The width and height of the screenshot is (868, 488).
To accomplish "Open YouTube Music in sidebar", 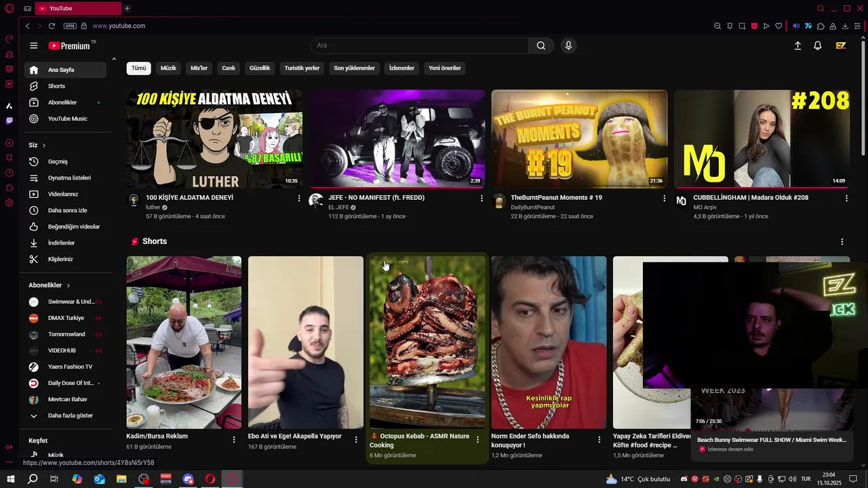I will click(65, 119).
